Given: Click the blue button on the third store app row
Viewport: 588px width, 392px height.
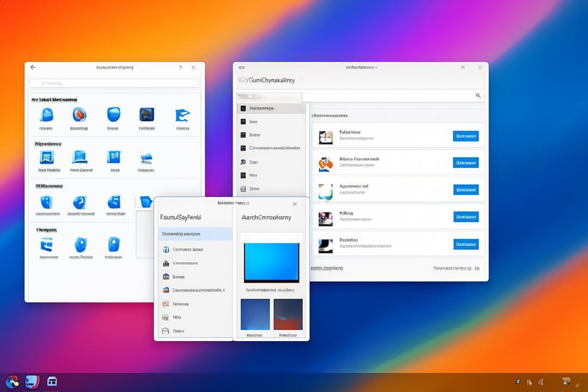Looking at the screenshot, I should (465, 190).
